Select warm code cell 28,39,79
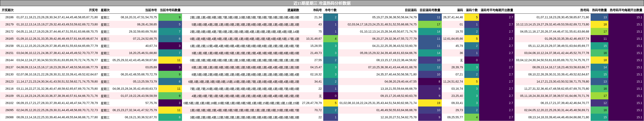This screenshot has height=121, width=644. pyautogui.click(x=457, y=67)
